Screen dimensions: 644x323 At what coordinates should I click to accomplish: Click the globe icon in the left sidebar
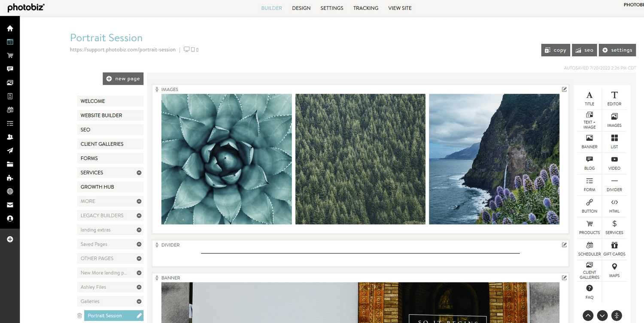(9, 191)
